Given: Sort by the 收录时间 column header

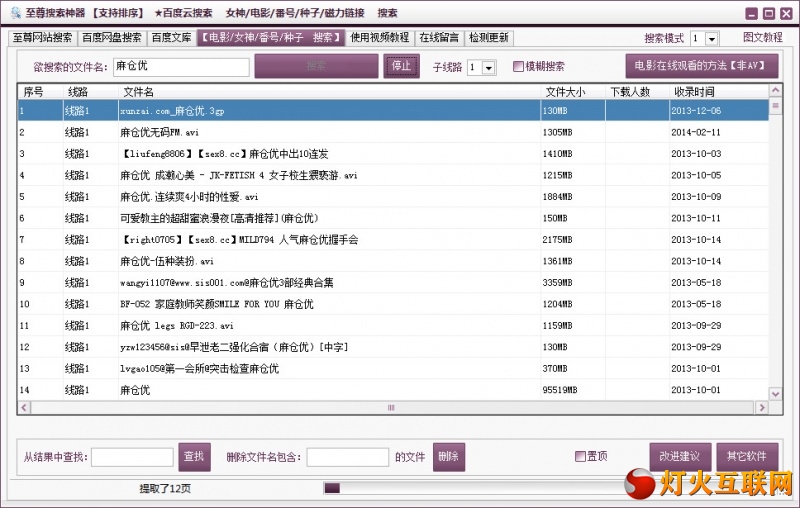Looking at the screenshot, I should point(719,92).
